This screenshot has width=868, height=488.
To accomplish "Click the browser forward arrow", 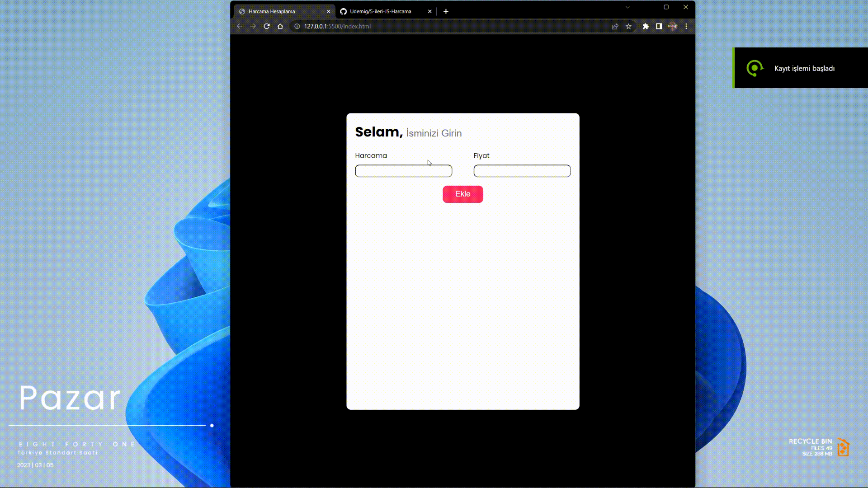I will coord(253,26).
